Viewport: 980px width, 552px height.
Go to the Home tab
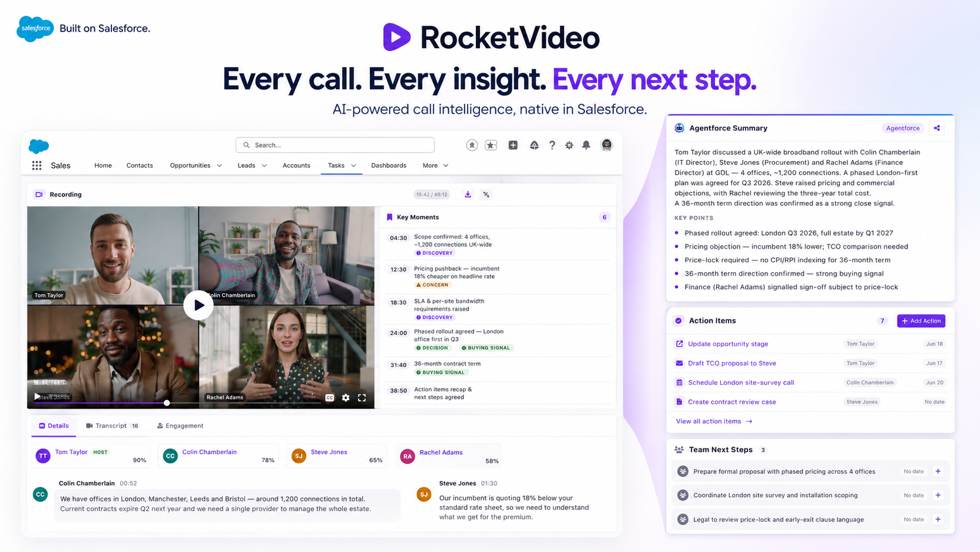coord(103,165)
